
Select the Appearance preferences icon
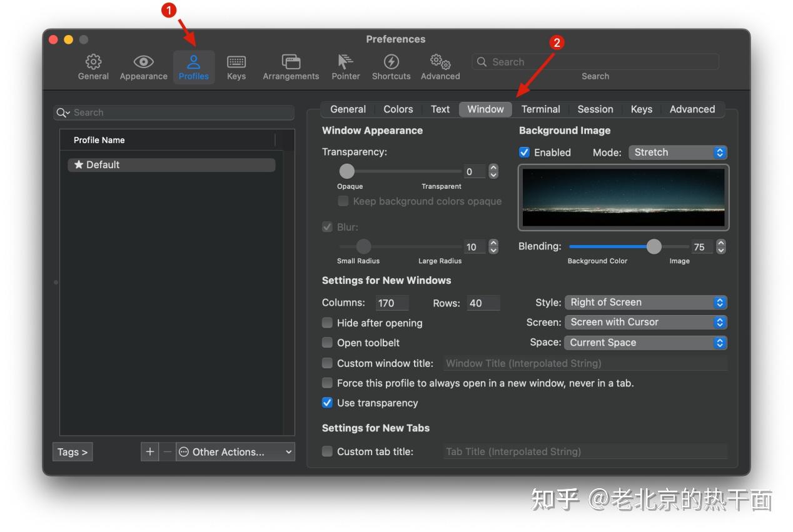point(143,66)
